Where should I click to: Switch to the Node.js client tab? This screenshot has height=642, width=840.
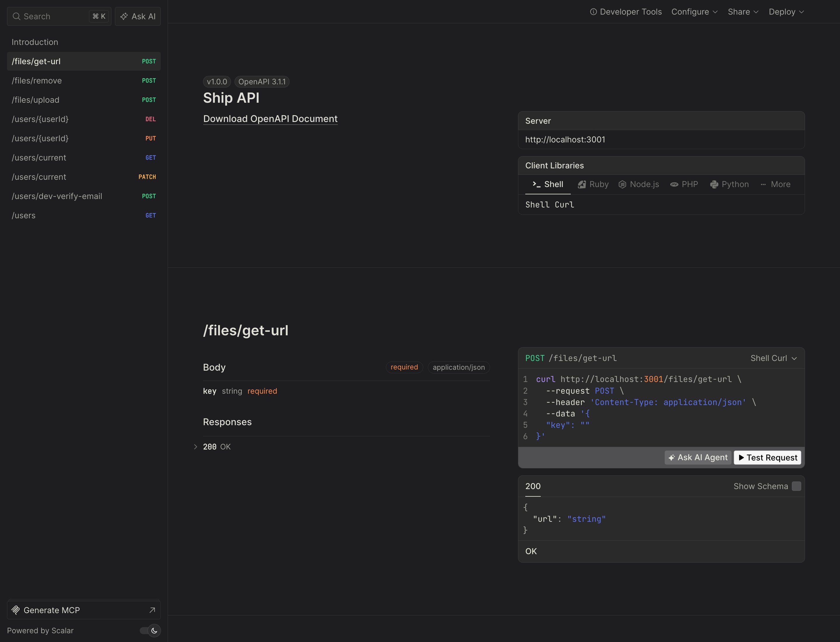pos(639,184)
